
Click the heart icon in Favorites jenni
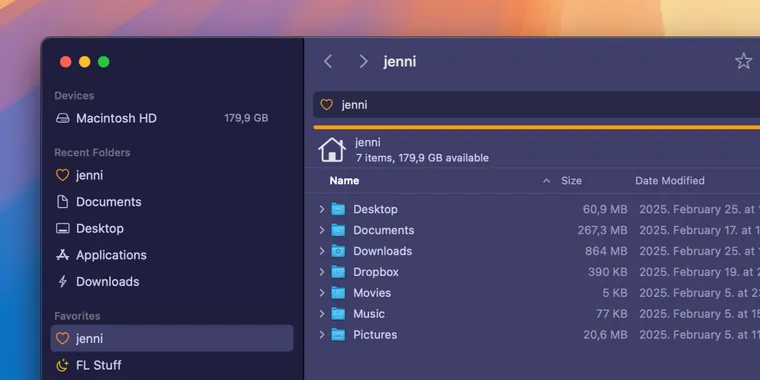(x=63, y=338)
